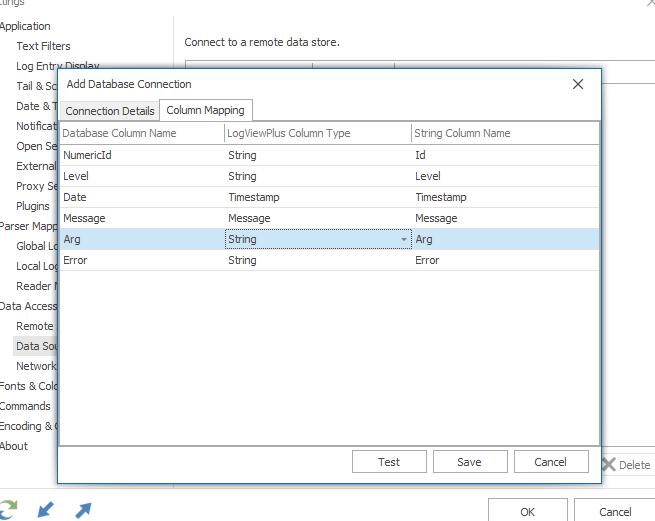Click the Error string column name cell
Viewport: 655px width, 521px height.
(x=505, y=260)
